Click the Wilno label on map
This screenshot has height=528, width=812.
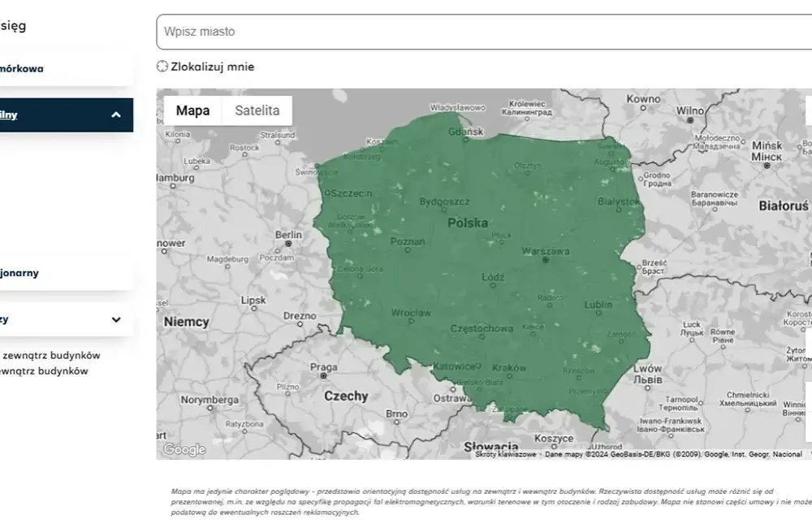point(689,111)
